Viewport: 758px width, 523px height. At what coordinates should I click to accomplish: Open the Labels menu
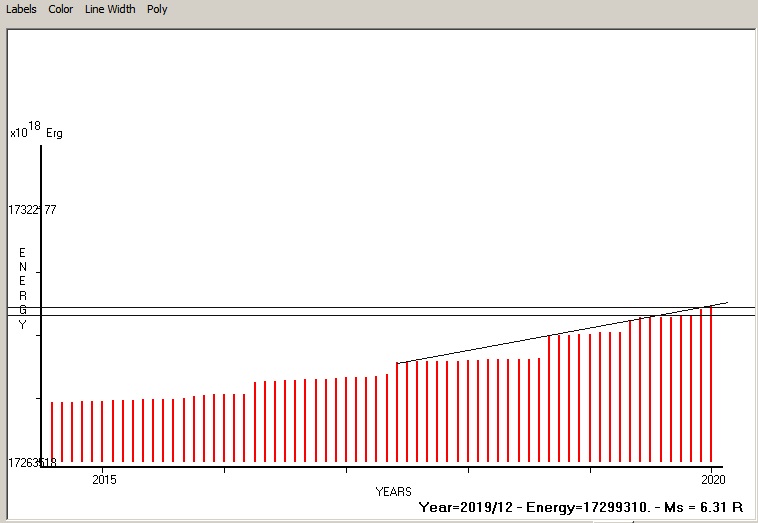(21, 9)
